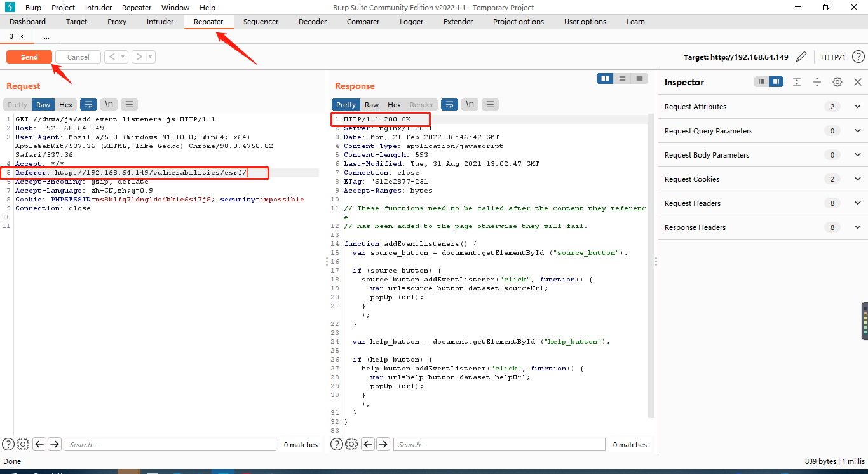The width and height of the screenshot is (868, 474).
Task: Expand all Inspector sections icon
Action: [797, 82]
